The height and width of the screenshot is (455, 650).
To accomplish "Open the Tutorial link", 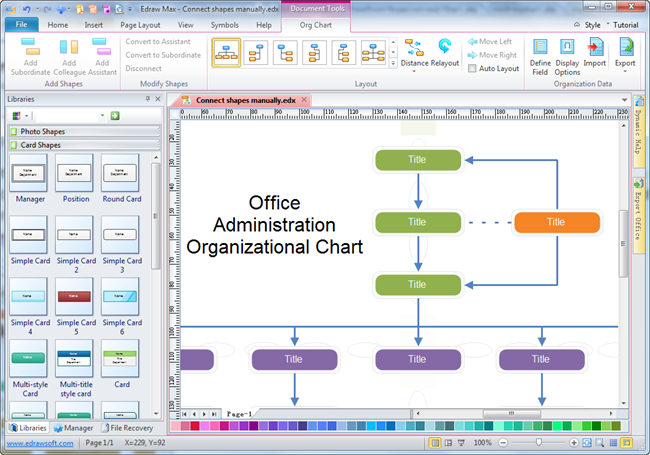I will [626, 25].
